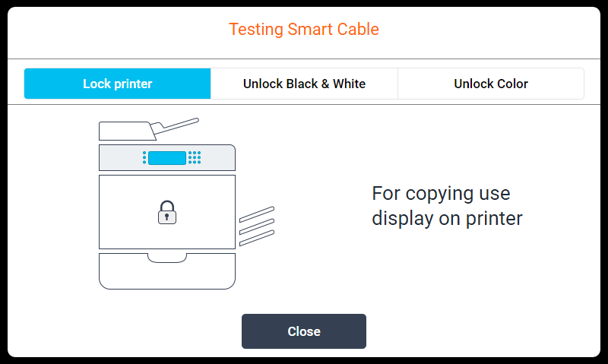Click the lowest output paper sheet
This screenshot has height=364, width=608.
(x=257, y=237)
